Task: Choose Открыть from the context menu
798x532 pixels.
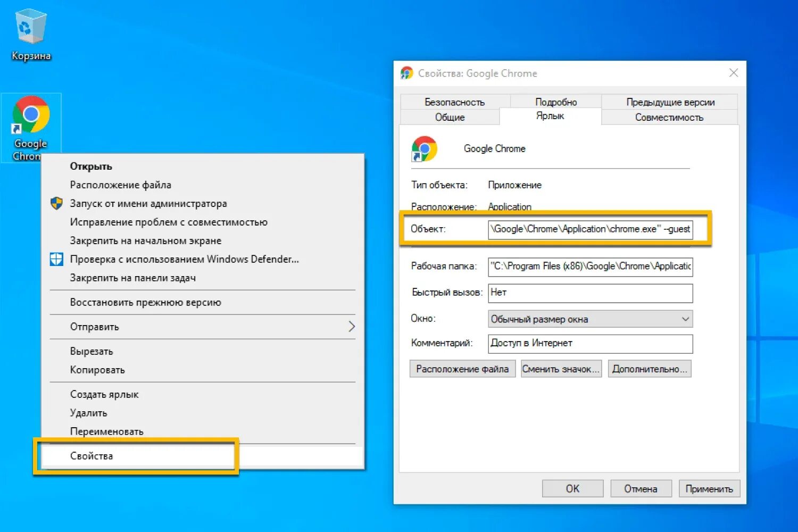Action: click(x=202, y=166)
